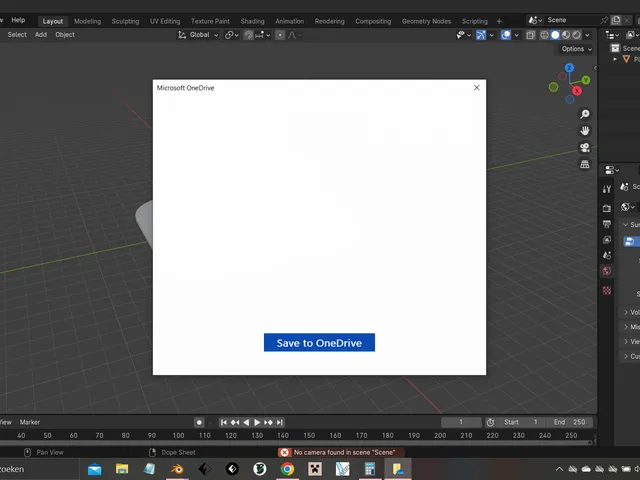Switch to the Modeling workspace tab
This screenshot has width=640, height=480.
click(87, 21)
